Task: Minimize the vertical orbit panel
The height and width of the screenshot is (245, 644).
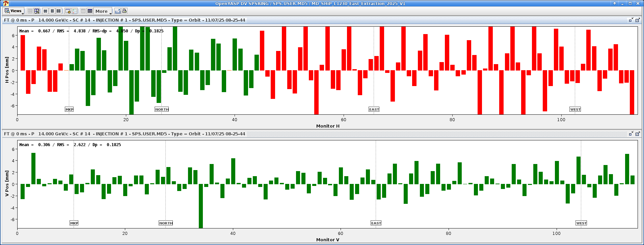Action: point(630,134)
